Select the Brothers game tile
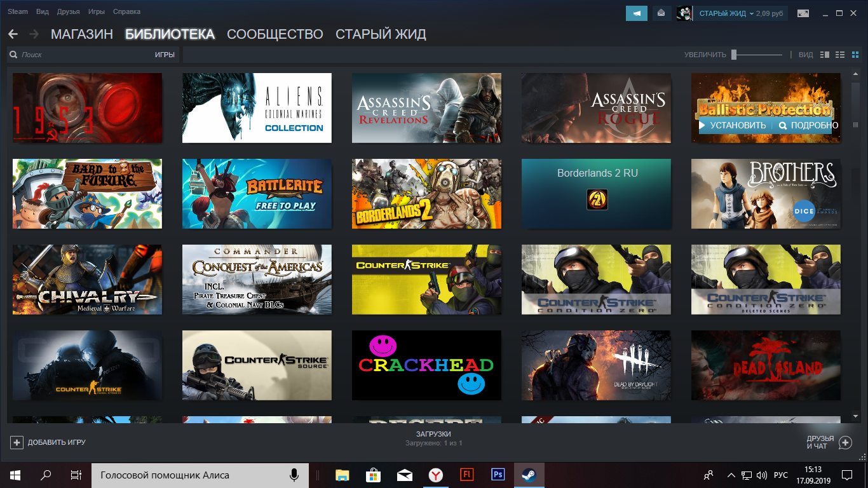The height and width of the screenshot is (488, 868). coord(766,194)
